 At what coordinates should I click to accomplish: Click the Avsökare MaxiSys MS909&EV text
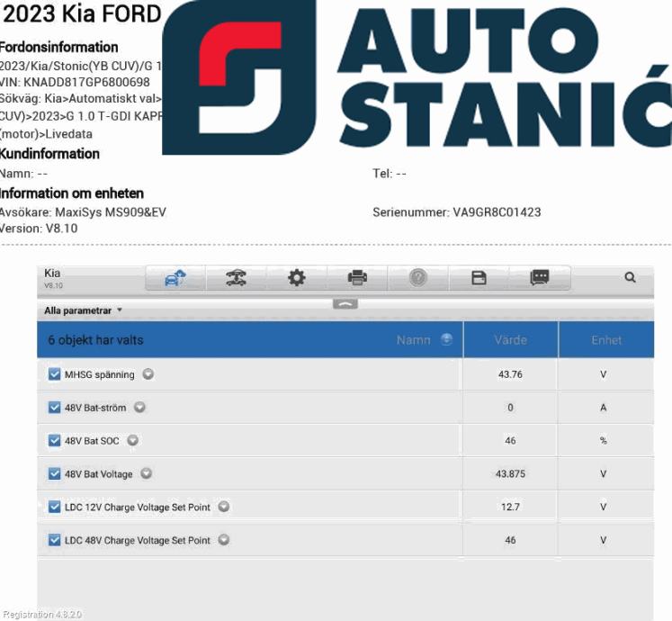click(x=83, y=212)
